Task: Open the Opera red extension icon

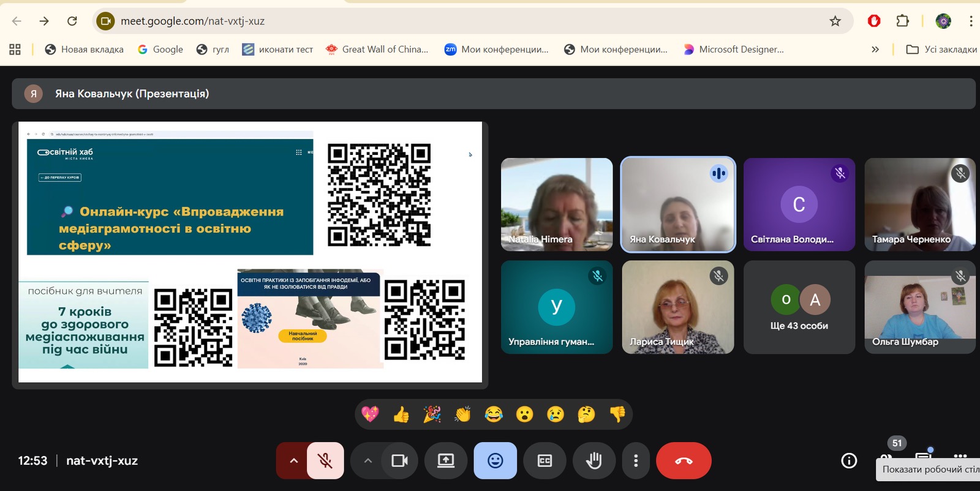Action: [x=874, y=21]
